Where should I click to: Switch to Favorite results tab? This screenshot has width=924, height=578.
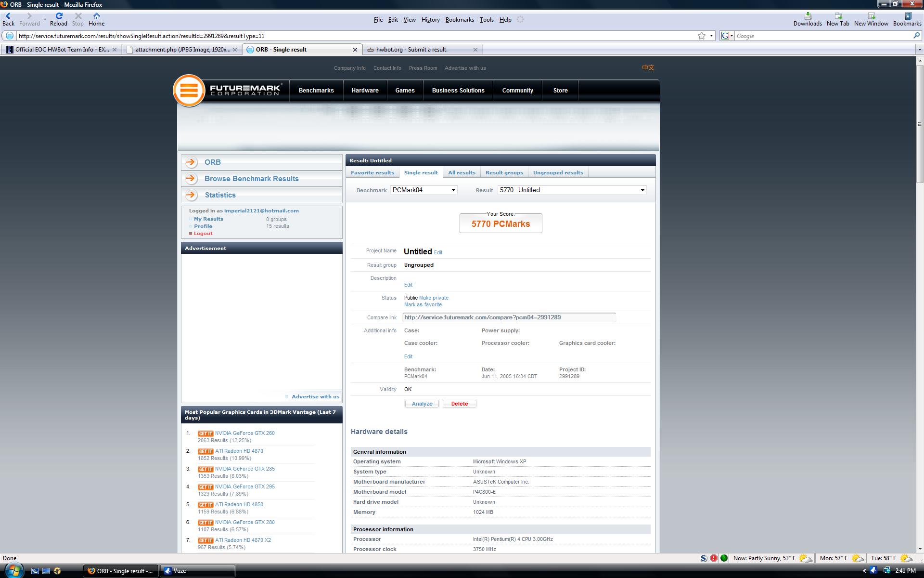point(372,172)
